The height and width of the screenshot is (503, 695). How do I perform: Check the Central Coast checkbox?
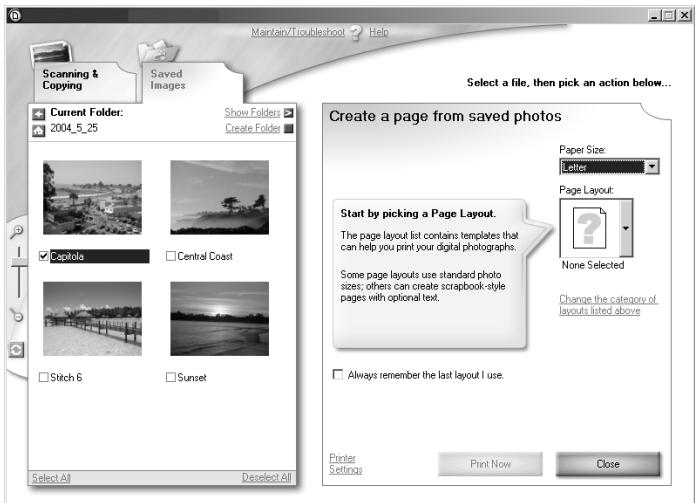click(x=171, y=256)
